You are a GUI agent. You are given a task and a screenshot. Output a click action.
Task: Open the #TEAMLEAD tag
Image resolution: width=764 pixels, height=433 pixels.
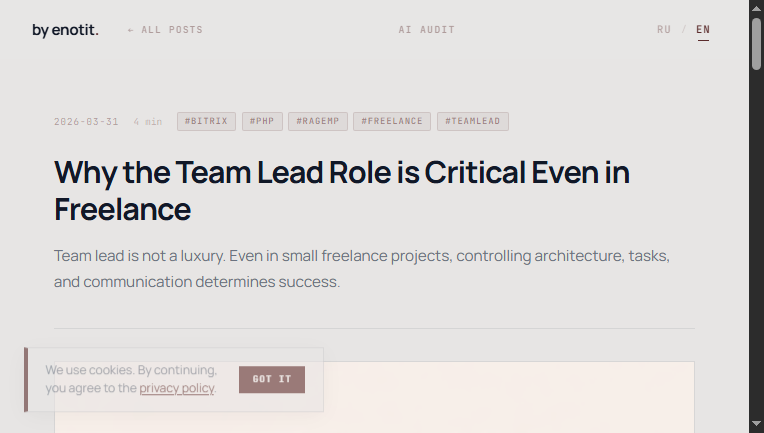point(472,122)
